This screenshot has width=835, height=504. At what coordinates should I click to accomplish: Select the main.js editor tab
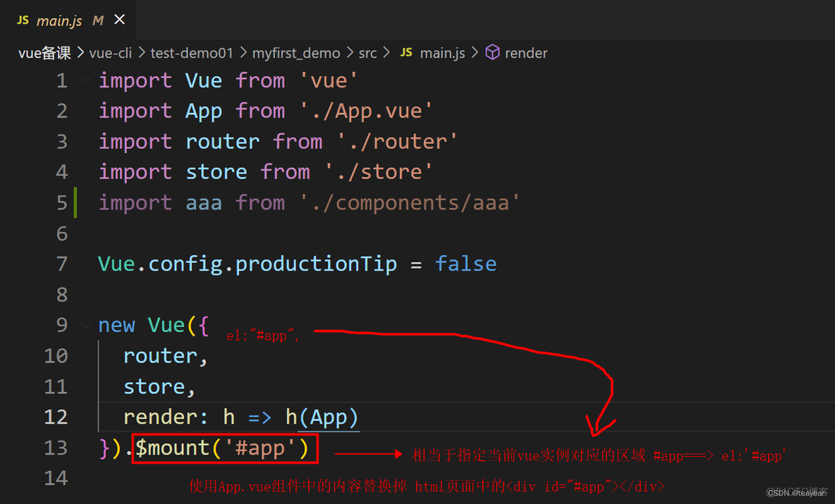click(68, 20)
